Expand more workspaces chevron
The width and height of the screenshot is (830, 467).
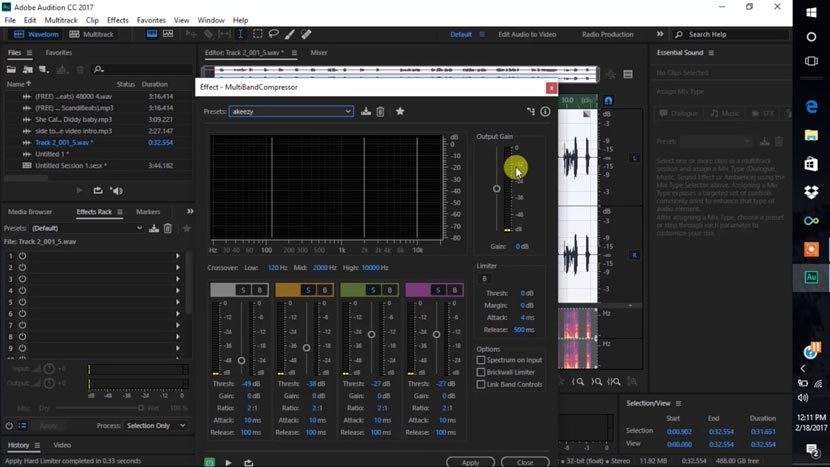coord(660,34)
